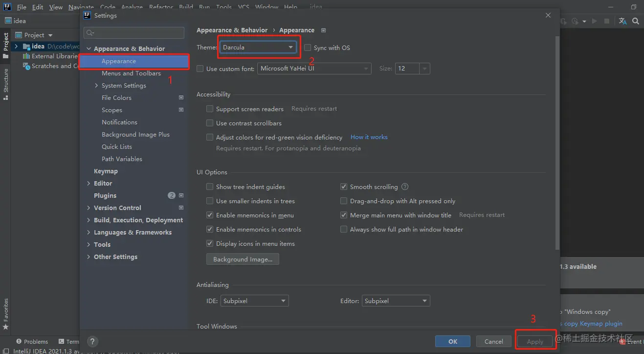Viewport: 644px width, 354px height.
Task: Uncheck Merge main menu with window title
Action: pyautogui.click(x=344, y=215)
